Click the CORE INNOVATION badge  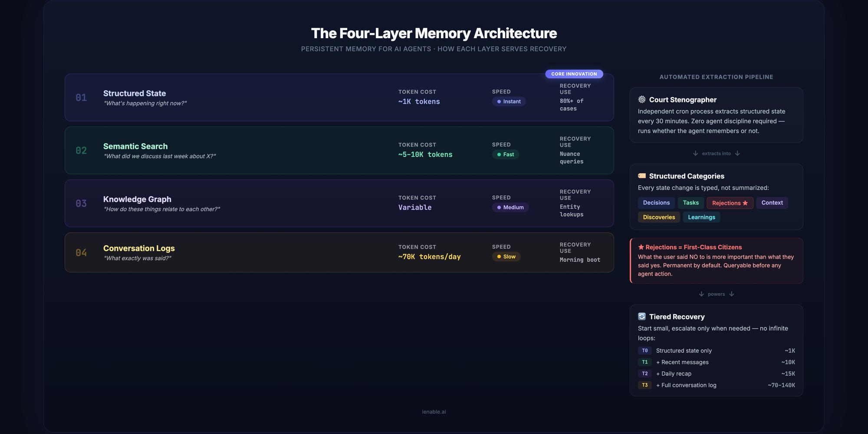pyautogui.click(x=574, y=74)
